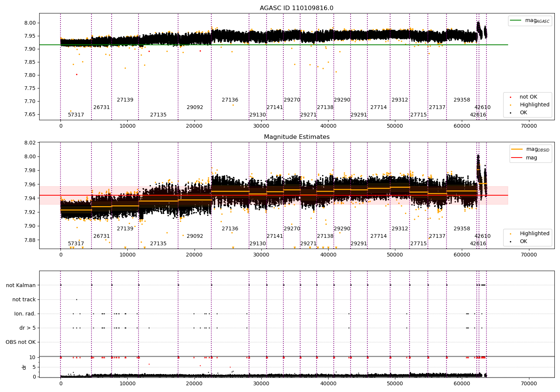Click obsid label 57317 in the top plot
560x392 pixels.
point(76,115)
